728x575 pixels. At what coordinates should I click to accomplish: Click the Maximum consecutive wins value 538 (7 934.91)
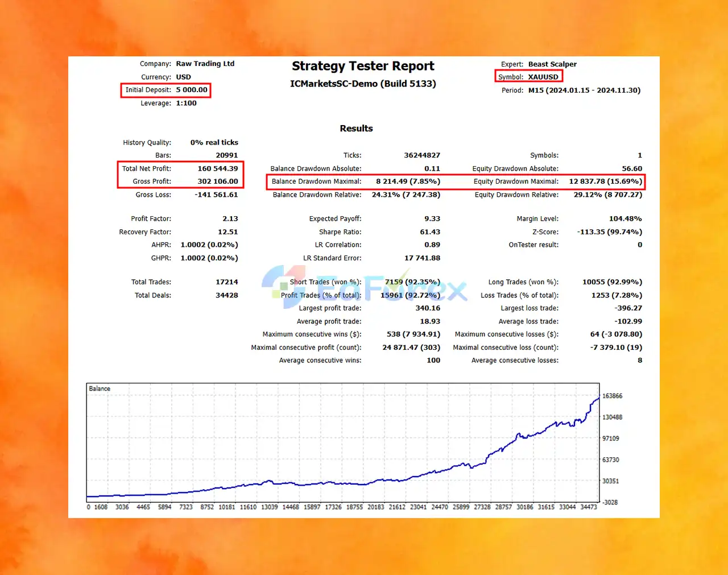pos(413,334)
